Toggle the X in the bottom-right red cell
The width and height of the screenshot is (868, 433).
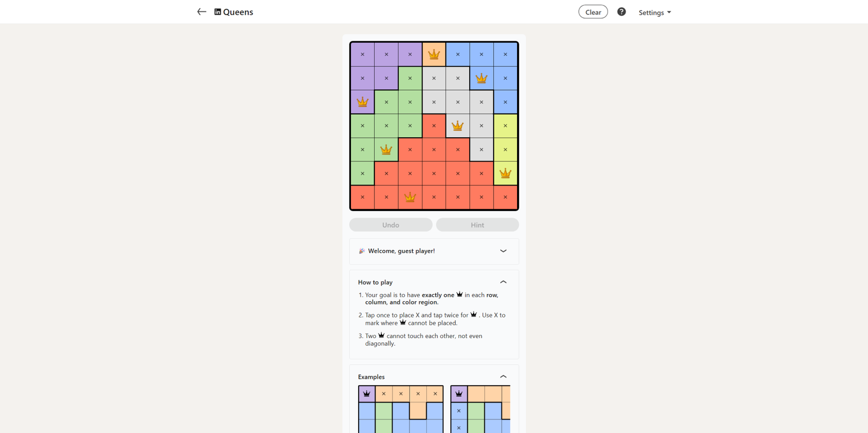pos(505,198)
